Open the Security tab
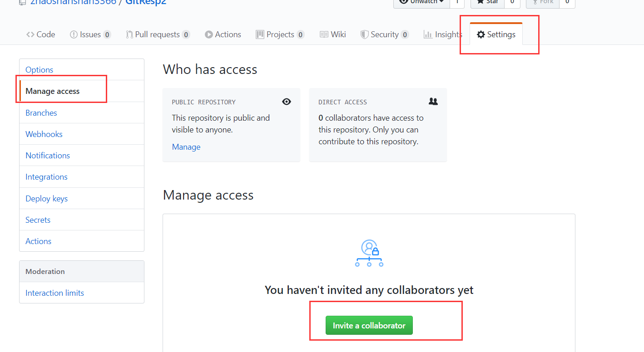The image size is (644, 352). 385,34
